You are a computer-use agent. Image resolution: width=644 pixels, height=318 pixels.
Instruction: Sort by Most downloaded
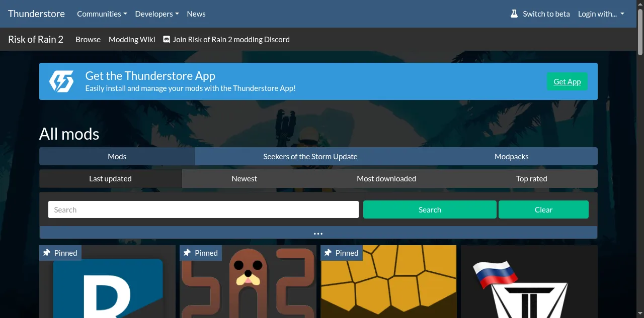[x=386, y=178]
